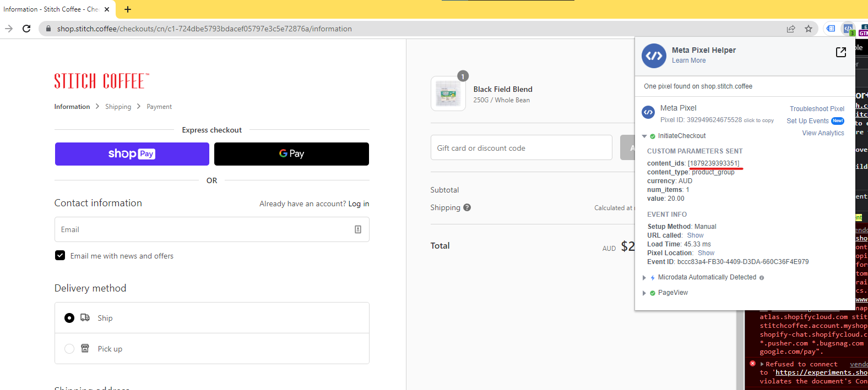
Task: Click the address bar URL
Action: point(204,29)
